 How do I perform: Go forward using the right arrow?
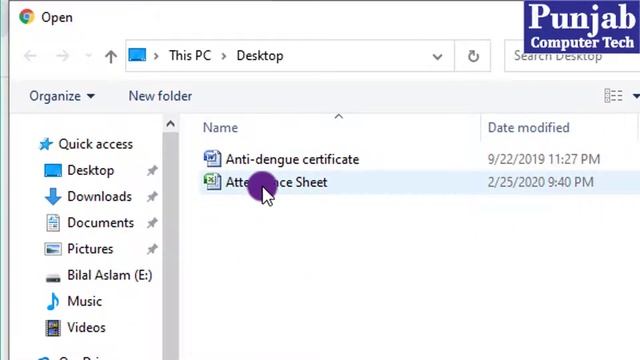[x=62, y=56]
